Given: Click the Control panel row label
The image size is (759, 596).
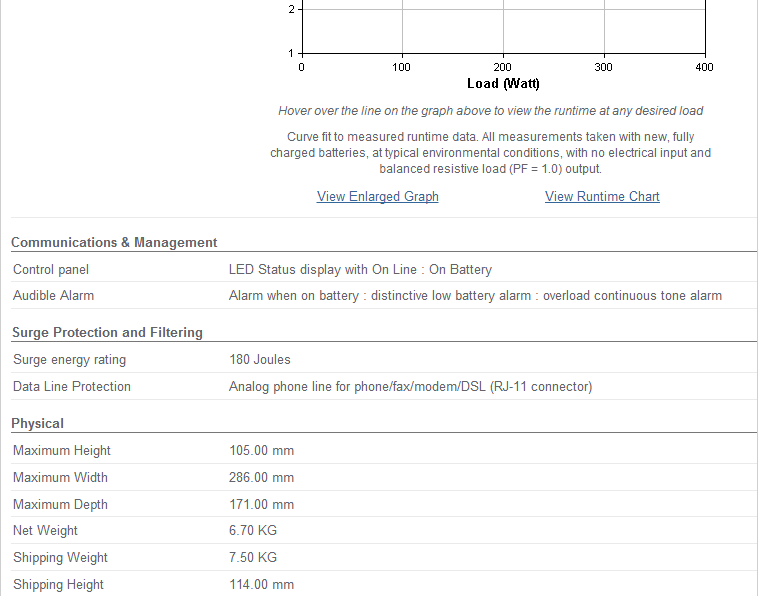Looking at the screenshot, I should coord(51,270).
